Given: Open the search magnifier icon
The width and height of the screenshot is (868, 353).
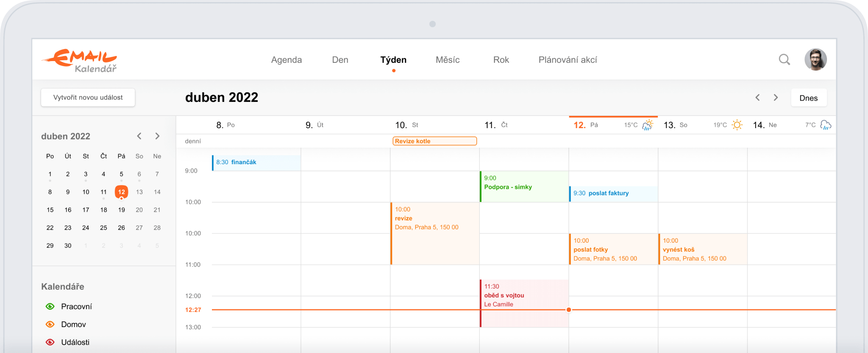Looking at the screenshot, I should 785,60.
